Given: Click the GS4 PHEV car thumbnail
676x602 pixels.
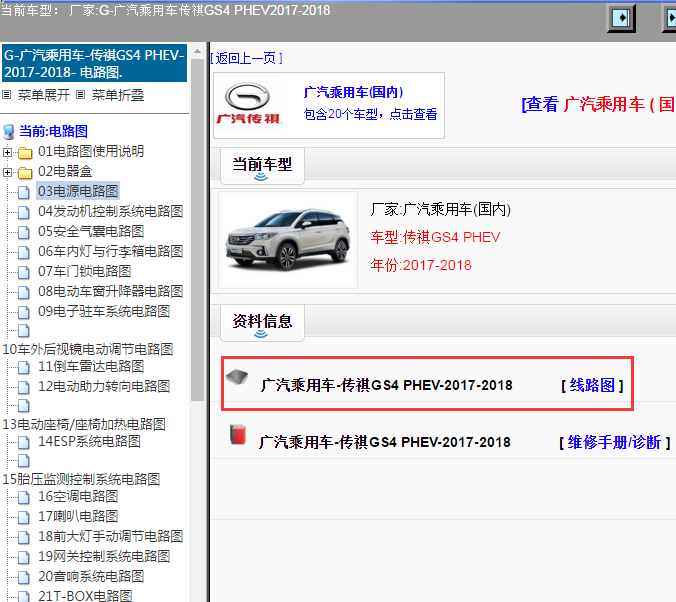Looking at the screenshot, I should [x=288, y=240].
